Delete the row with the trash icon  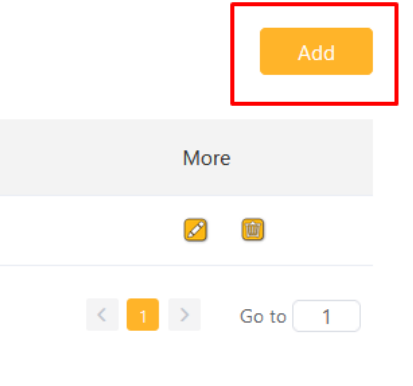tap(253, 229)
